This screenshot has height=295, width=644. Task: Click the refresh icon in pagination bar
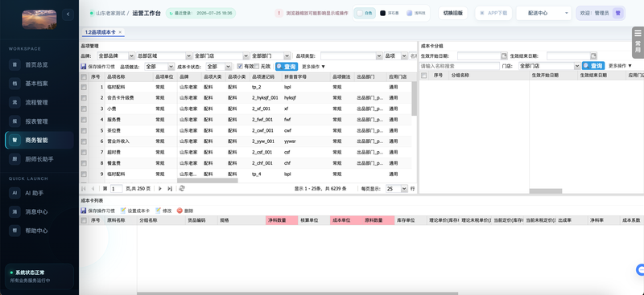pyautogui.click(x=182, y=189)
